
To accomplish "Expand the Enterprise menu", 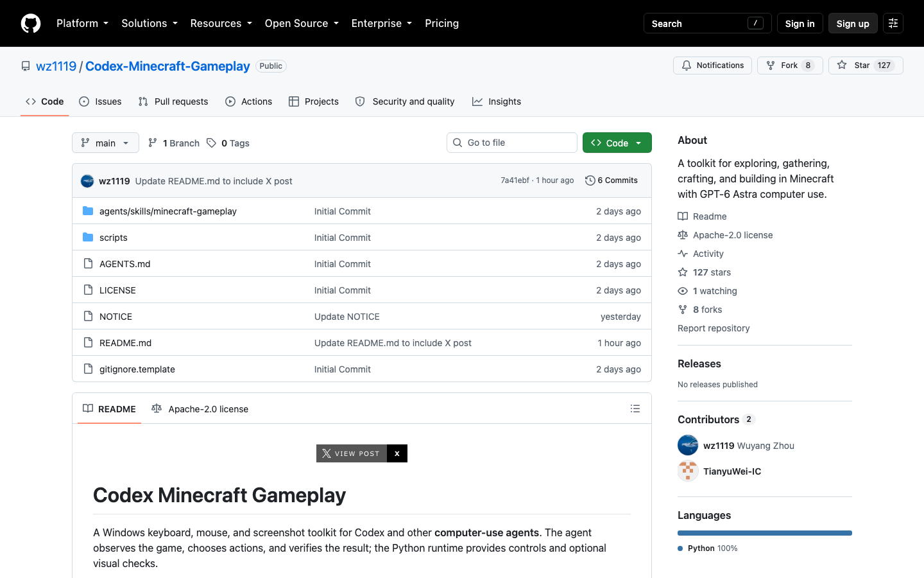I will click(382, 23).
